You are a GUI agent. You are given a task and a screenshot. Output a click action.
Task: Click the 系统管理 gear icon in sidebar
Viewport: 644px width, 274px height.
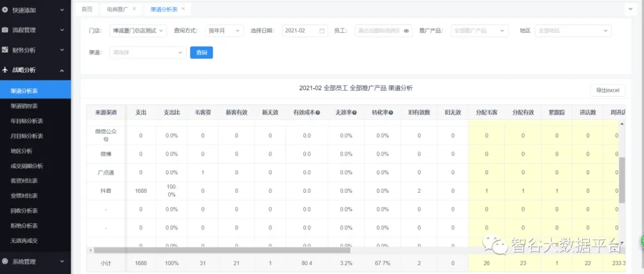click(5, 261)
